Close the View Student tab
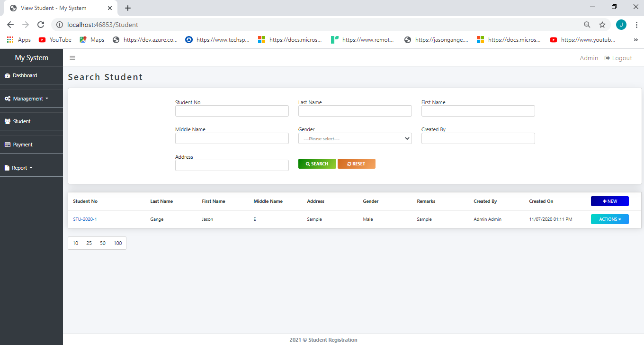This screenshot has width=644, height=345. tap(110, 8)
